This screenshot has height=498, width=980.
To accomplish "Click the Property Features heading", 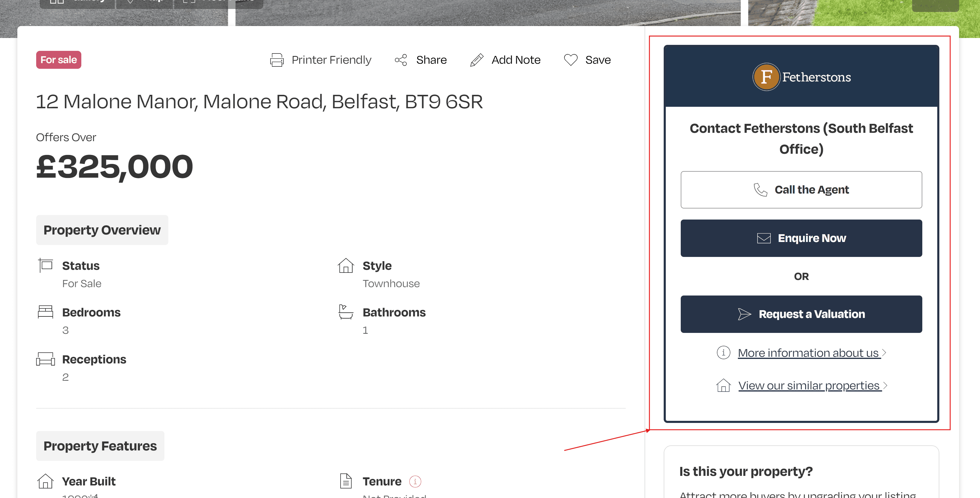I will click(100, 446).
